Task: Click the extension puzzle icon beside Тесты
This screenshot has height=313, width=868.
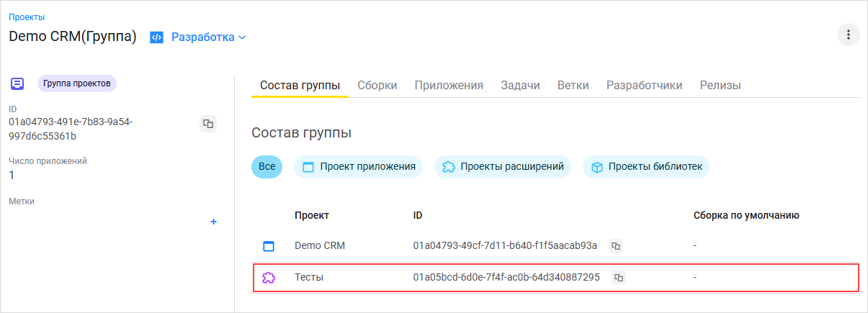Action: click(269, 277)
